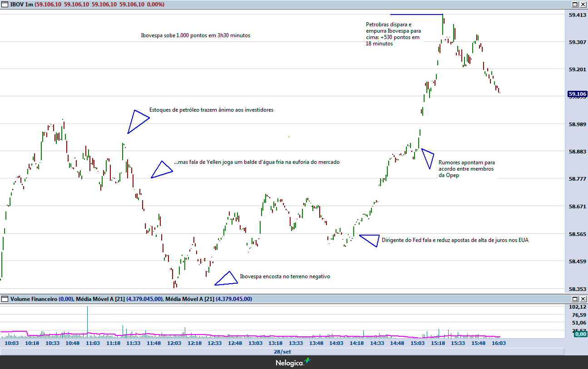Click the IBOV 1m panel window icon
Image resolution: width=588 pixels, height=369 pixels.
click(5, 4)
